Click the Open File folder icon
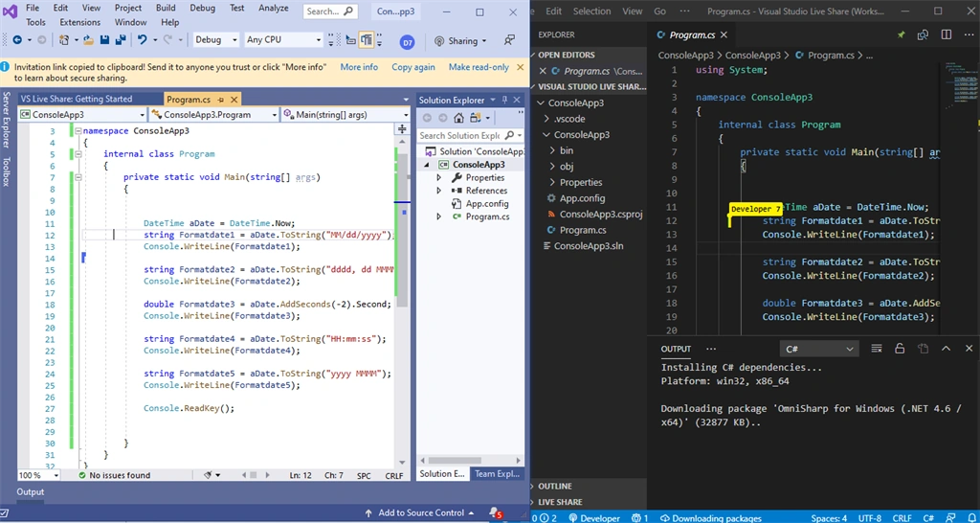 coord(89,40)
